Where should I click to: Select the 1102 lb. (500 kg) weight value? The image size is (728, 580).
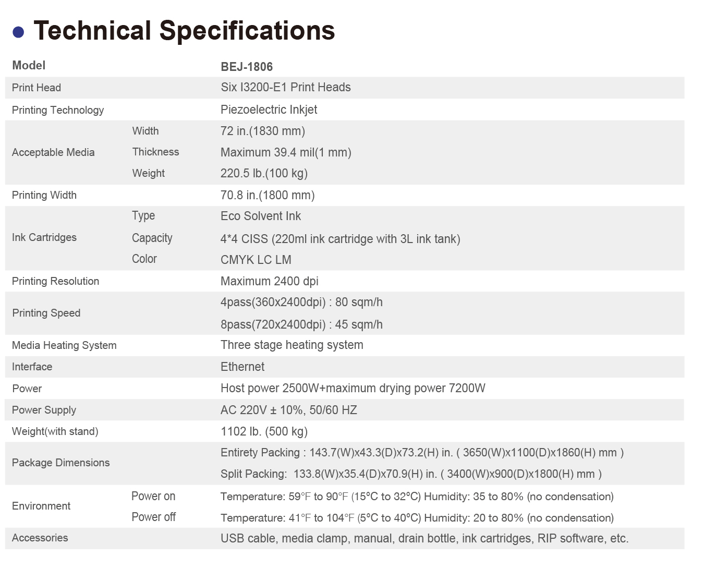264,431
